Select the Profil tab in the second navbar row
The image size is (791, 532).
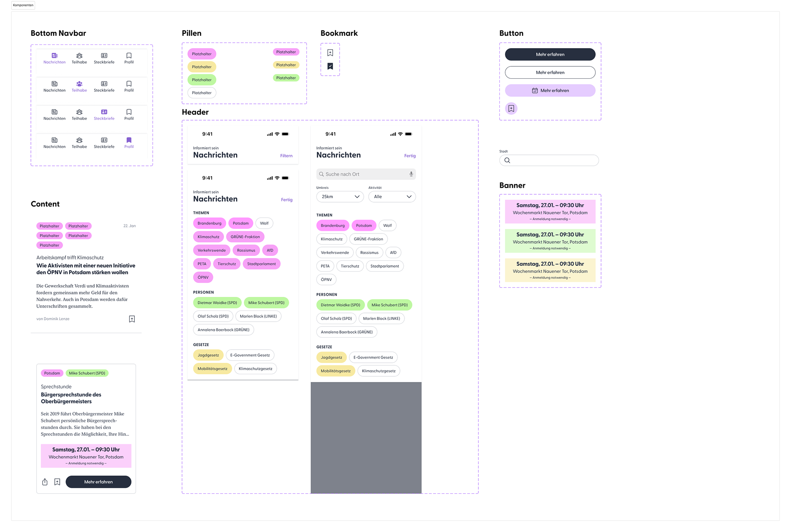click(x=129, y=86)
